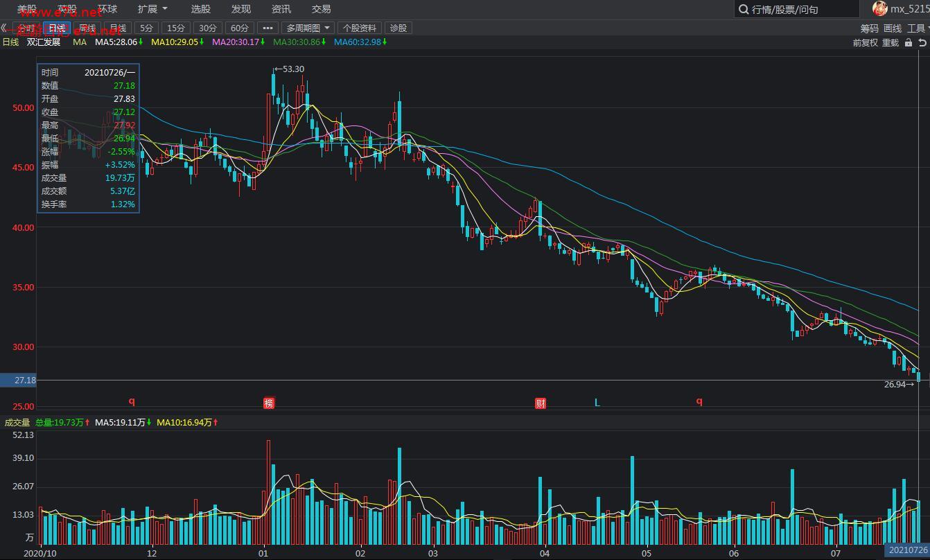Open the 成交量 indicator label
The image size is (930, 560).
(17, 422)
